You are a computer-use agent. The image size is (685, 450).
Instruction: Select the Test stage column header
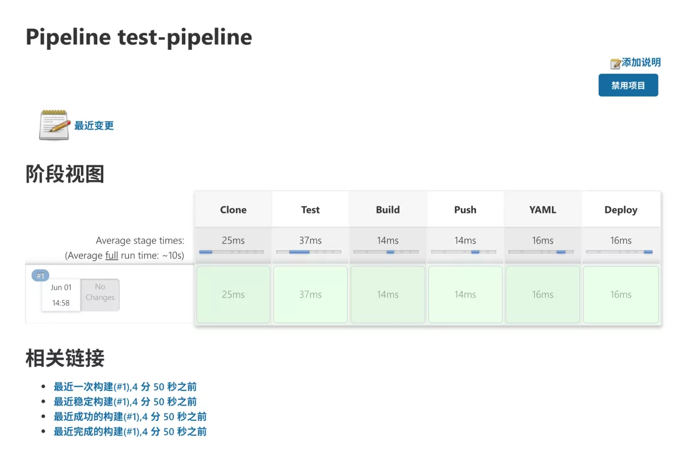(310, 210)
